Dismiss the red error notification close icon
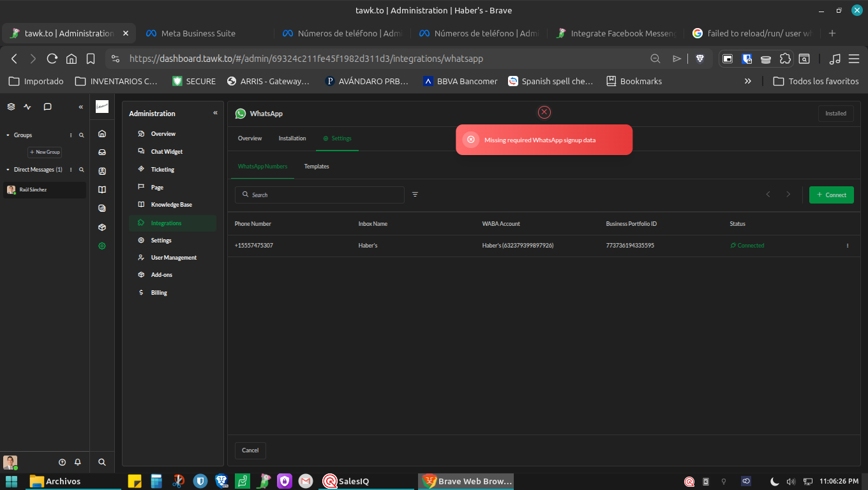Screen dimensions: 868x490 pos(544,112)
